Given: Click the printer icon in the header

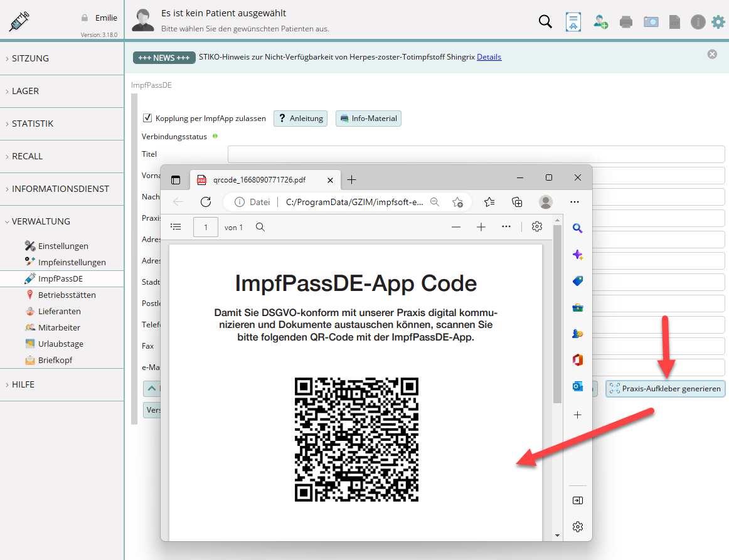Looking at the screenshot, I should click(626, 22).
